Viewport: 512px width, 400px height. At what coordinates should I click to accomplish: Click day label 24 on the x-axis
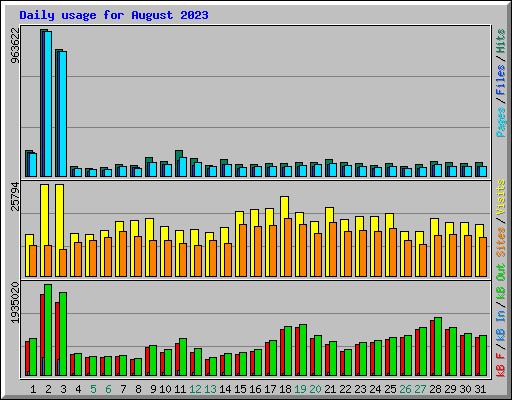(375, 389)
